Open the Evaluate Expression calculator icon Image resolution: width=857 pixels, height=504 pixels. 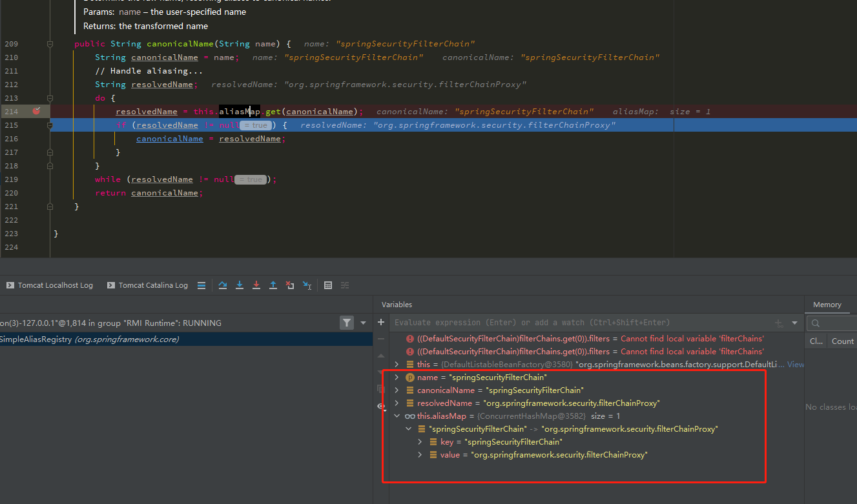[x=328, y=285]
